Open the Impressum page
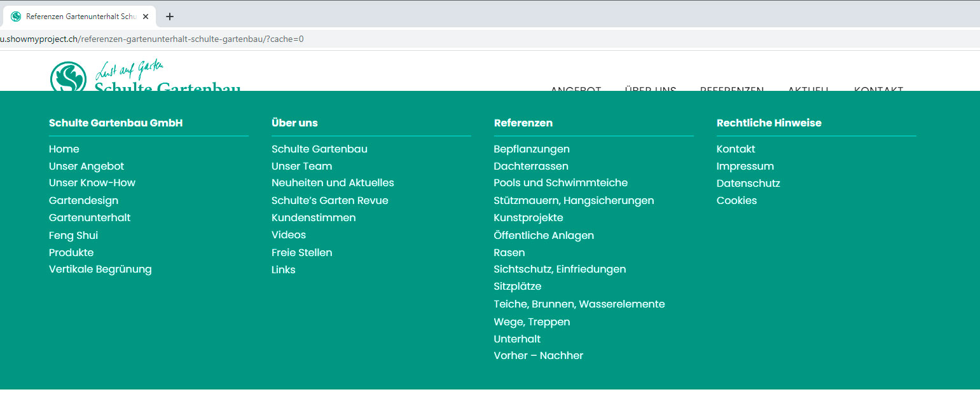This screenshot has width=980, height=420. pyautogui.click(x=745, y=166)
